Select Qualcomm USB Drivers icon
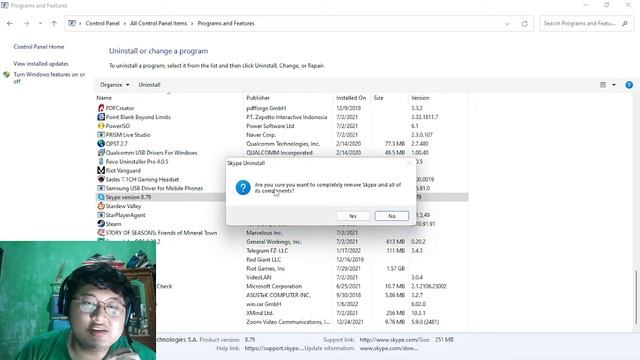This screenshot has height=360, width=640. click(x=101, y=153)
